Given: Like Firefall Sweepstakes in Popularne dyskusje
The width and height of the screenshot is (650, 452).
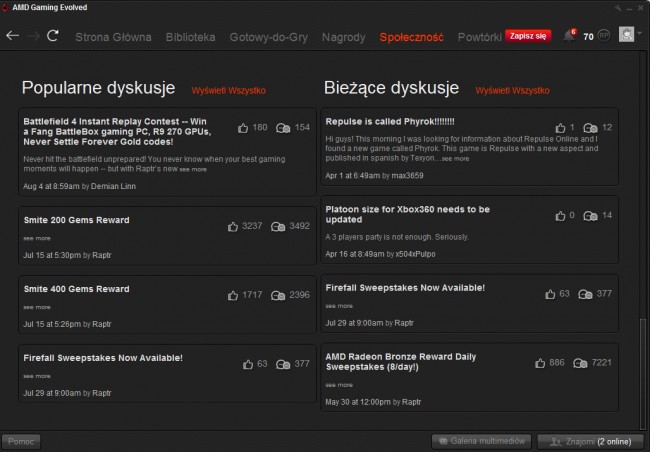Looking at the screenshot, I should 248,364.
